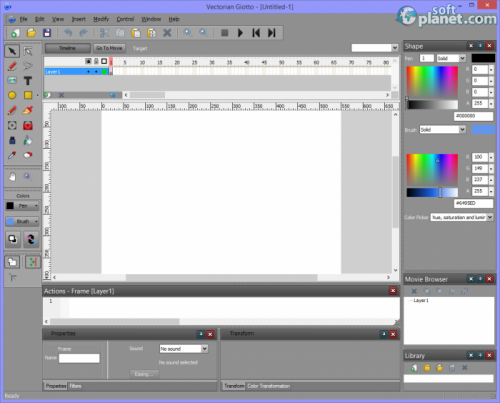Click the Open folder toolbar icon

coord(31,33)
